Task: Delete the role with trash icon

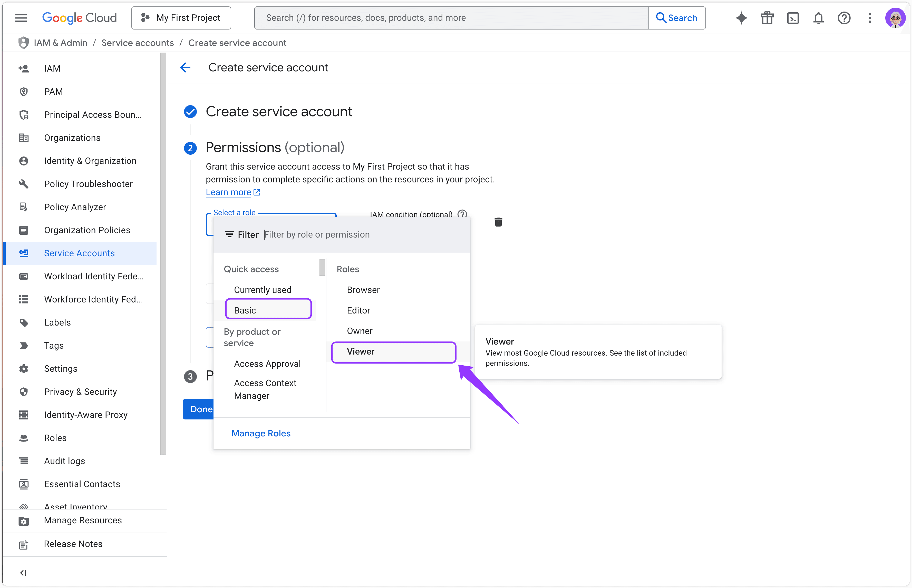Action: [498, 222]
